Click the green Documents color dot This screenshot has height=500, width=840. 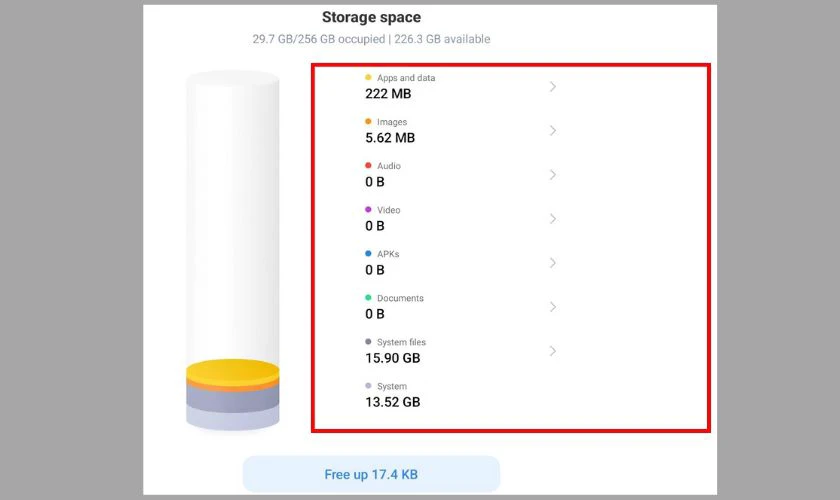[368, 297]
